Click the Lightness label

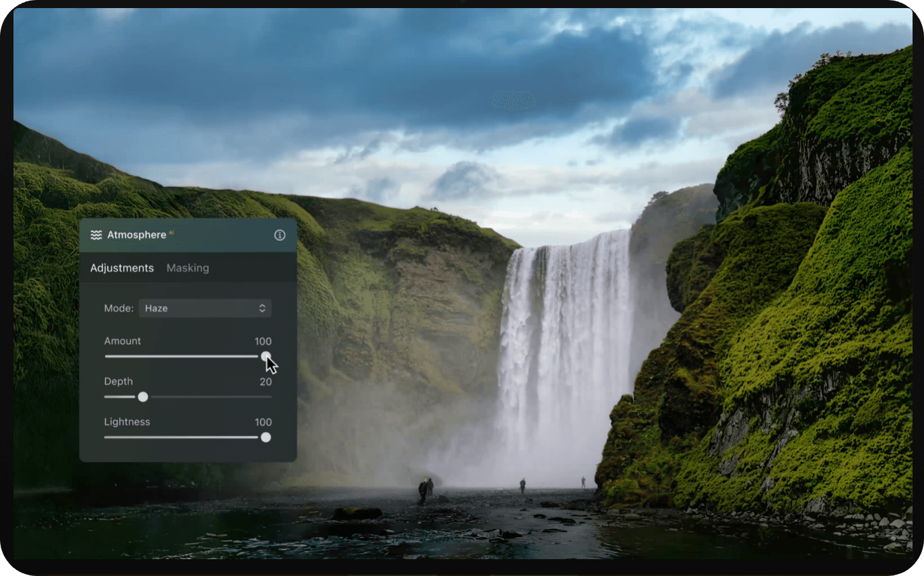coord(127,422)
